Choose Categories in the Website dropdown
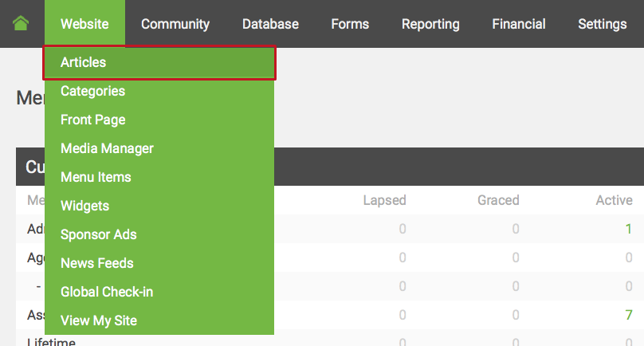The width and height of the screenshot is (644, 346). point(92,91)
